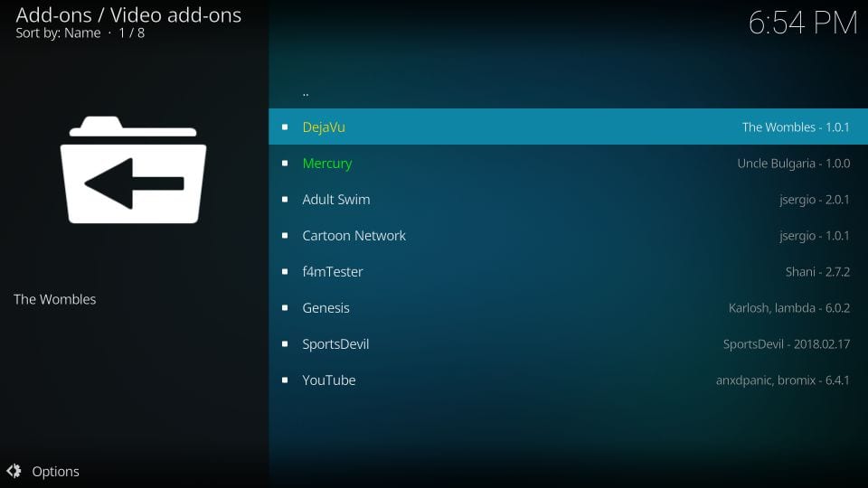Click the Options gear icon
Screen dimensions: 868x488
(14, 471)
